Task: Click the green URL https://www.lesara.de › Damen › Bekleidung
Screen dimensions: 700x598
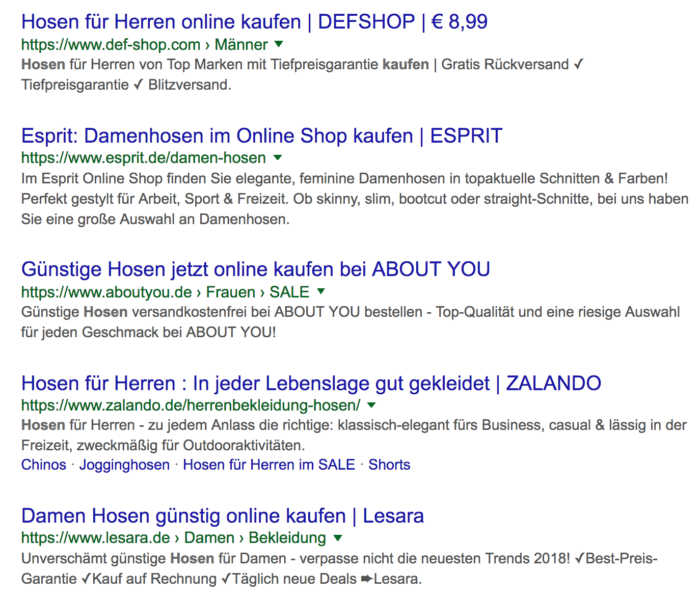Action: (x=174, y=538)
